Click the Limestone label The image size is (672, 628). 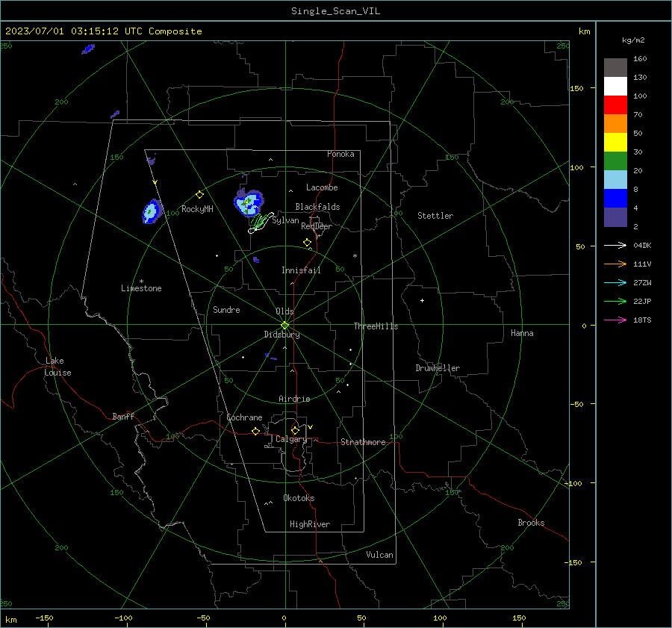click(x=141, y=288)
